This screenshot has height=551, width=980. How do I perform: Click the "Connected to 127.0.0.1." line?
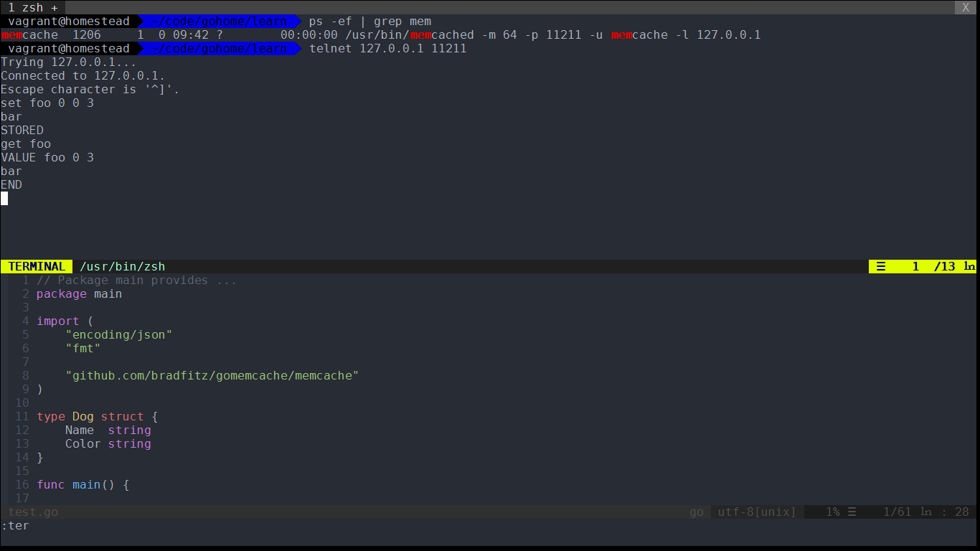pyautogui.click(x=83, y=76)
